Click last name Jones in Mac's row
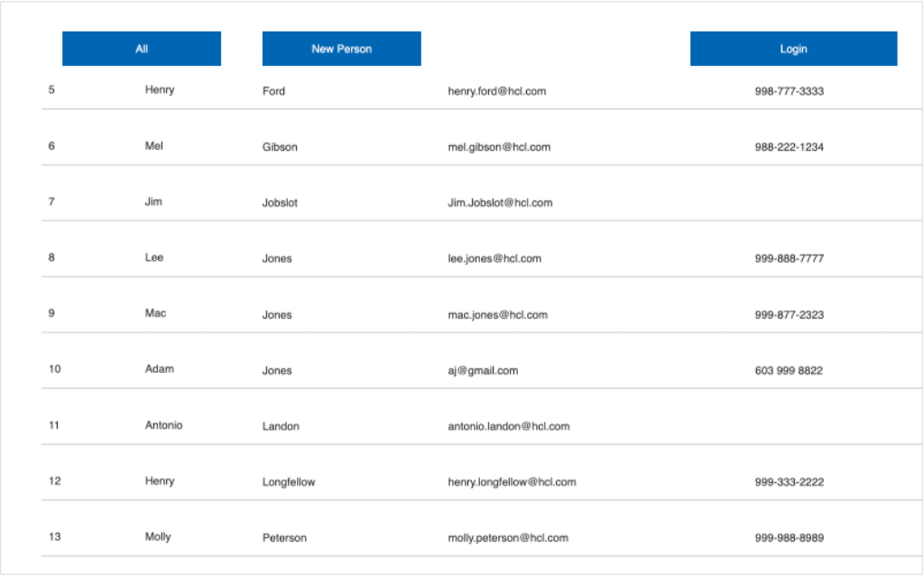 click(x=277, y=315)
